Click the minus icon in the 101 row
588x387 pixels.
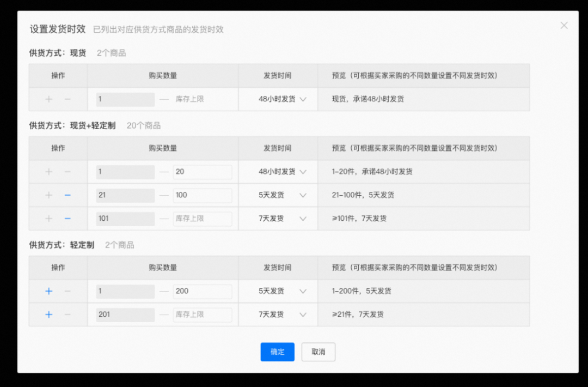point(68,219)
